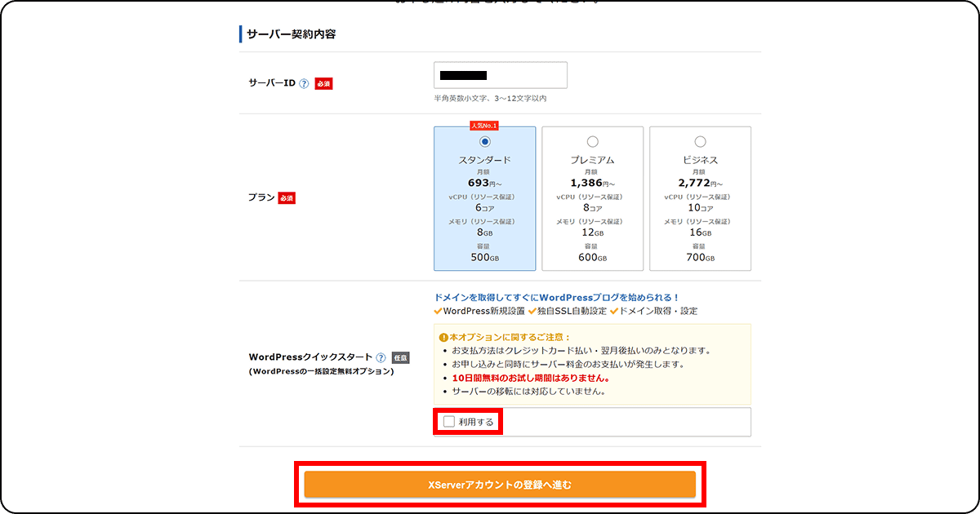Choose the プレミアム plan radio button
The height and width of the screenshot is (514, 980).
(593, 141)
